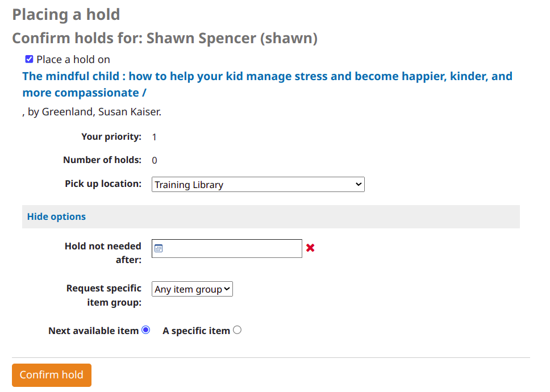Click the 'Pick up location:' label
The image size is (550, 392).
[103, 184]
